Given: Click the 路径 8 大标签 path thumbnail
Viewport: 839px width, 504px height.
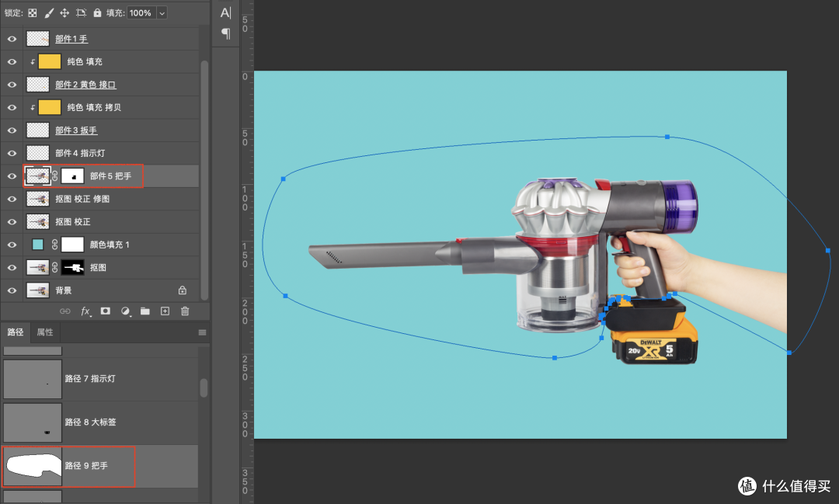Looking at the screenshot, I should (x=33, y=422).
